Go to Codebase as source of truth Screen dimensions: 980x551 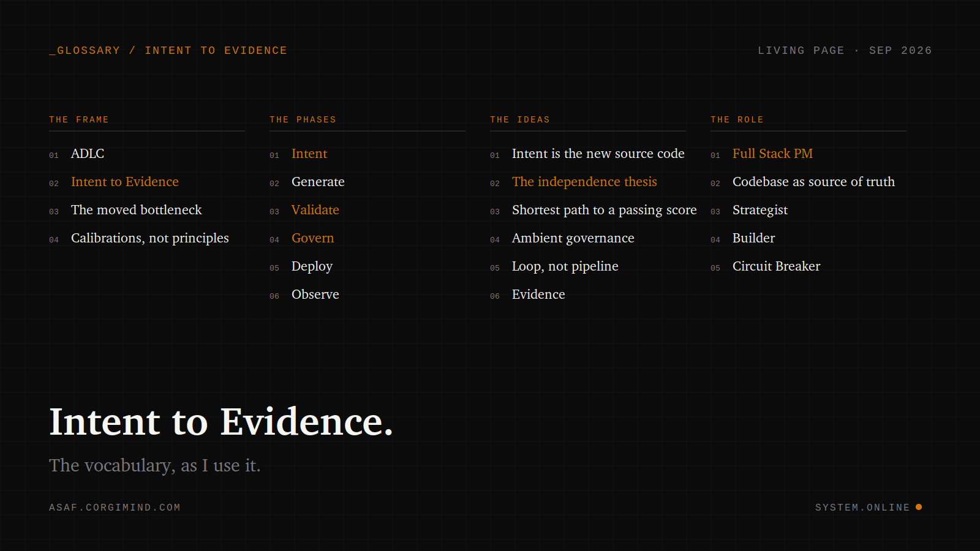(x=813, y=182)
